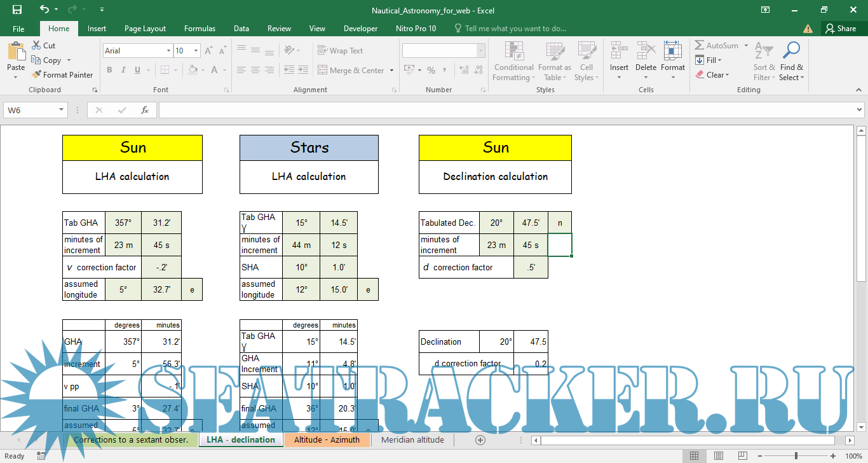Click the insert function fx icon
Image resolution: width=868 pixels, height=463 pixels.
(x=145, y=110)
